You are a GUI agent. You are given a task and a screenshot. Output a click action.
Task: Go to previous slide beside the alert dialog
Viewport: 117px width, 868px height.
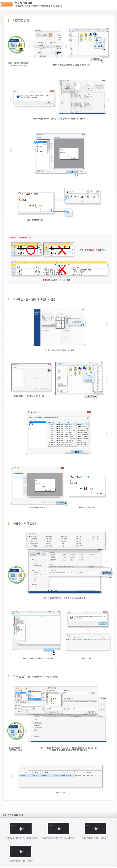click(x=11, y=99)
